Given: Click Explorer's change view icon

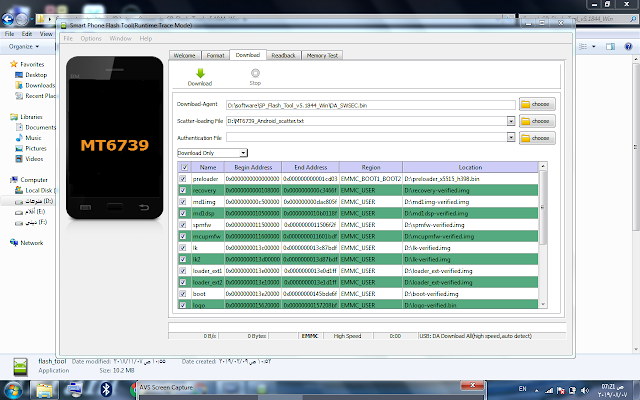Looking at the screenshot, I should point(583,47).
